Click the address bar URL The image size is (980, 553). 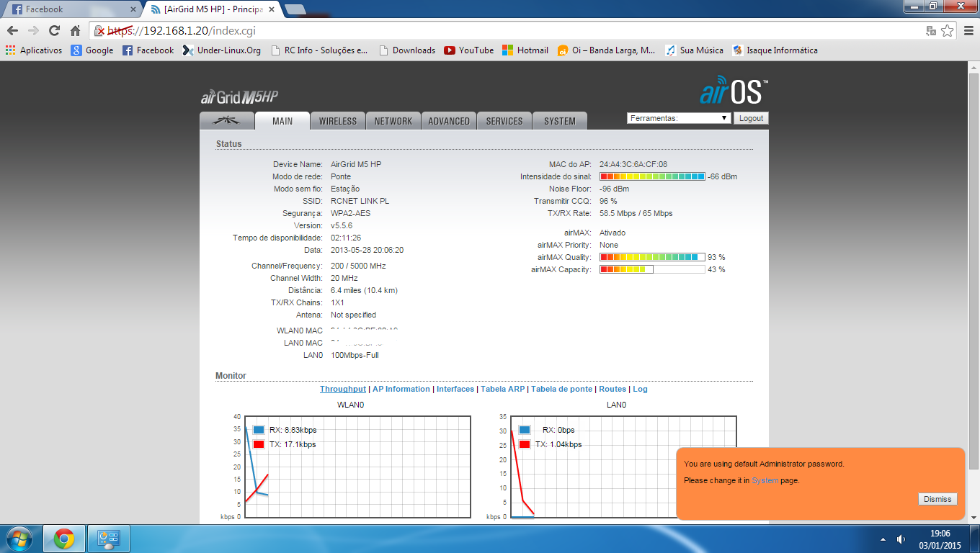coord(182,31)
